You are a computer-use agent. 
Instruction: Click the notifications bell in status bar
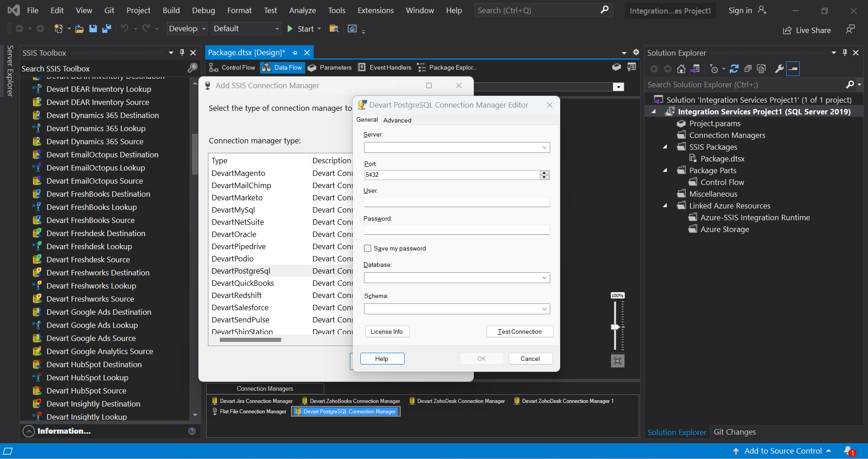point(849,451)
